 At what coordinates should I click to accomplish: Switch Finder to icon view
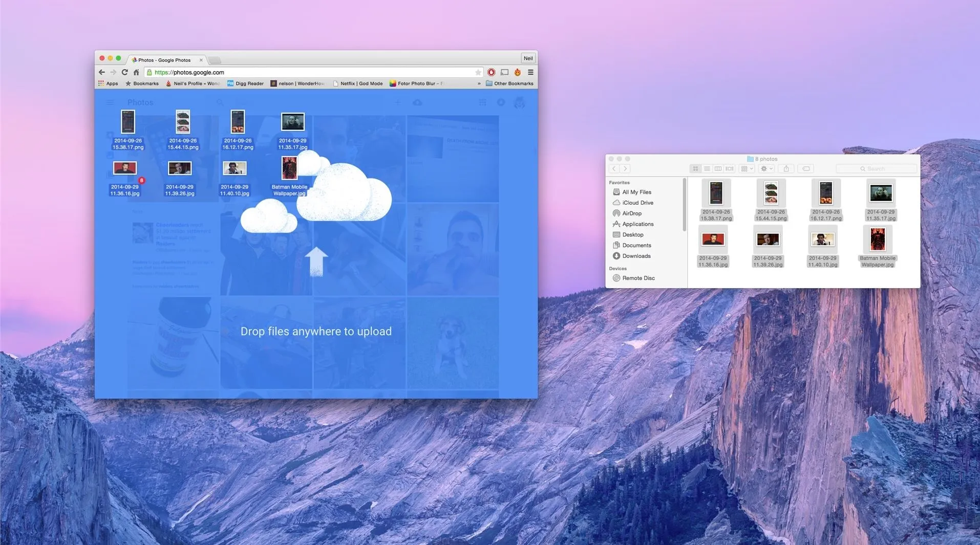click(695, 168)
